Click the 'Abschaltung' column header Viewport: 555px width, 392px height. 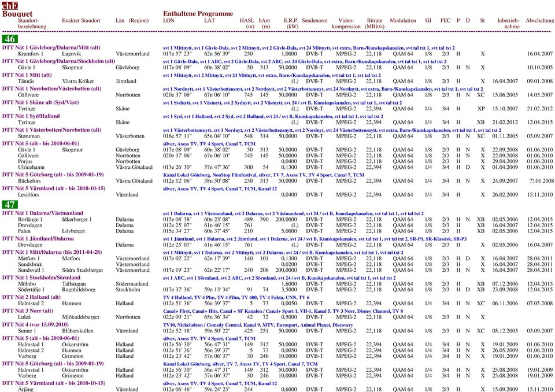pyautogui.click(x=540, y=21)
